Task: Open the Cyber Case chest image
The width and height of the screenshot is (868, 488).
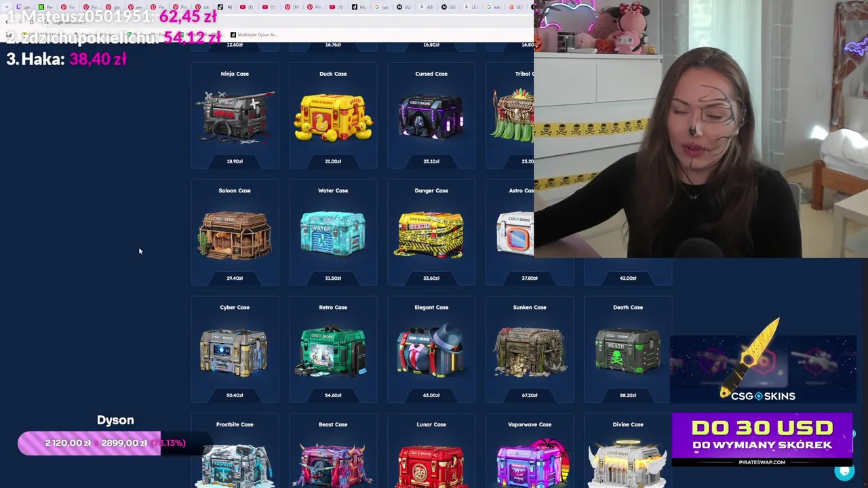Action: coord(235,352)
